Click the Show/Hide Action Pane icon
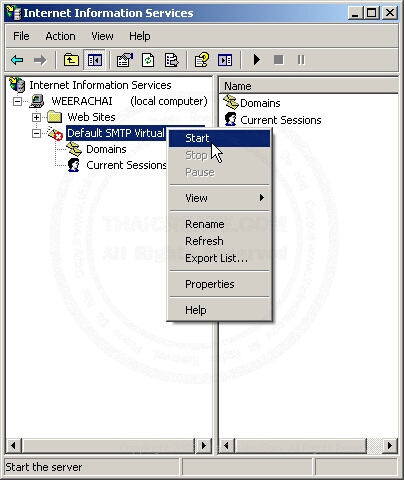Viewport: 404px width, 480px height. 225,60
